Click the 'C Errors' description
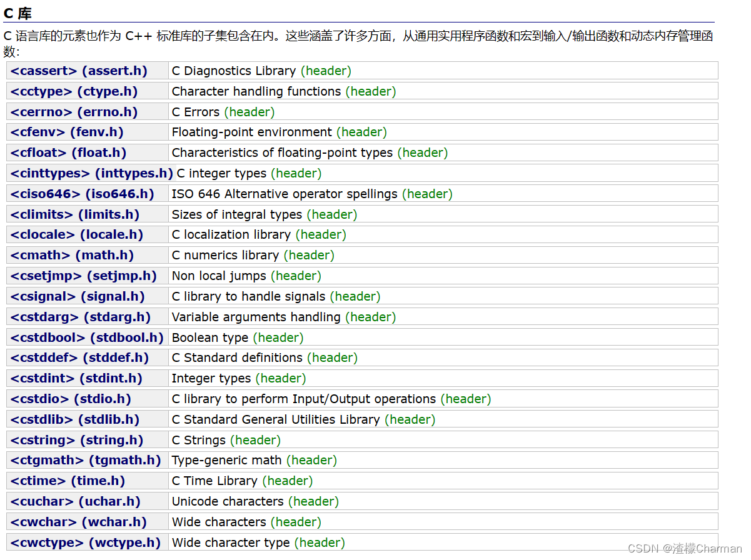 tap(196, 112)
